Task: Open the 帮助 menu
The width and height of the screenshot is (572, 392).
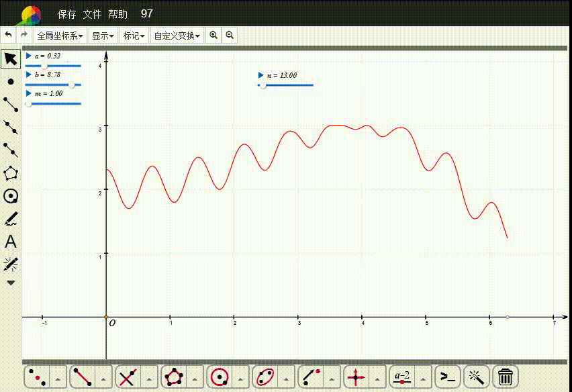Action: (118, 14)
